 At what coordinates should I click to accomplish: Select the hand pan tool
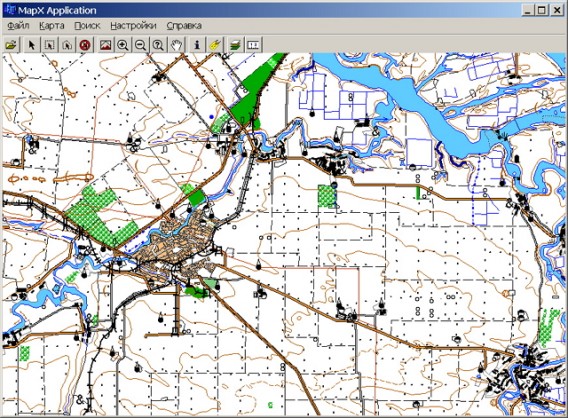[176, 45]
